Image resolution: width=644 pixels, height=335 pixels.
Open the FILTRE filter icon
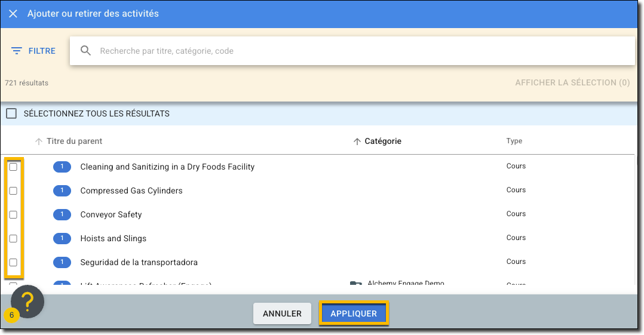[17, 51]
